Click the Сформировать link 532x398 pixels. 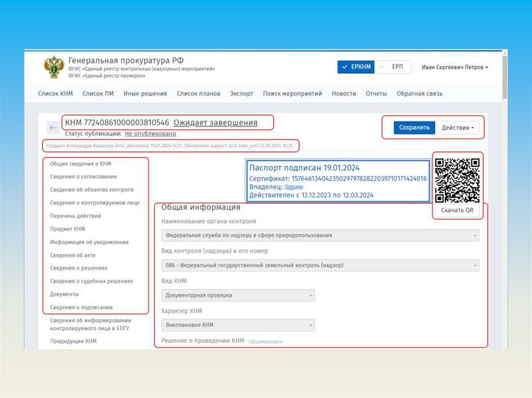coord(265,342)
